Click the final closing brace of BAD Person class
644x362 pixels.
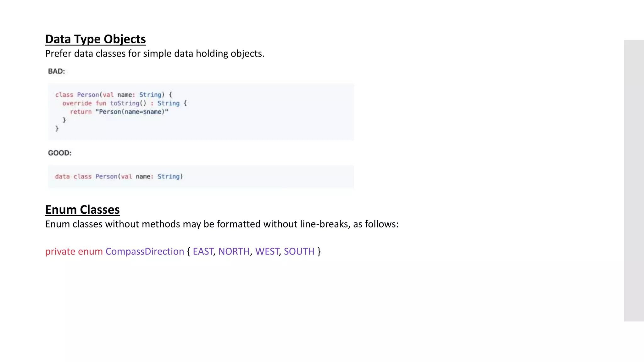[57, 129]
